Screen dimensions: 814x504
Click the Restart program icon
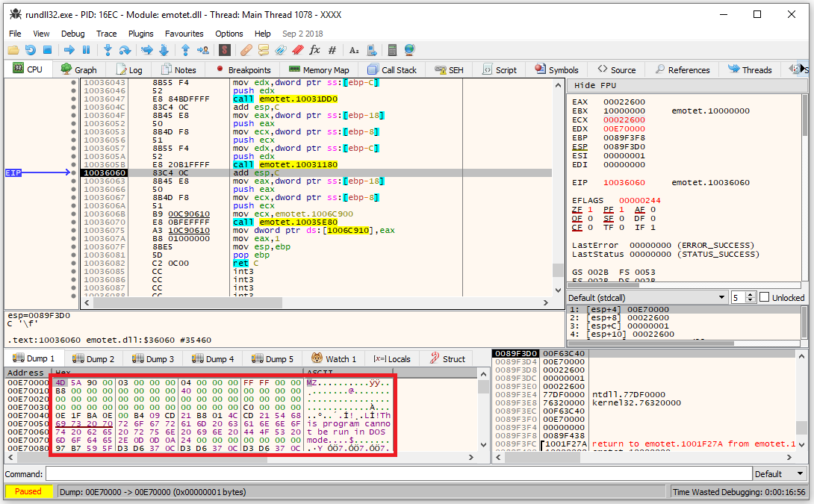30,50
